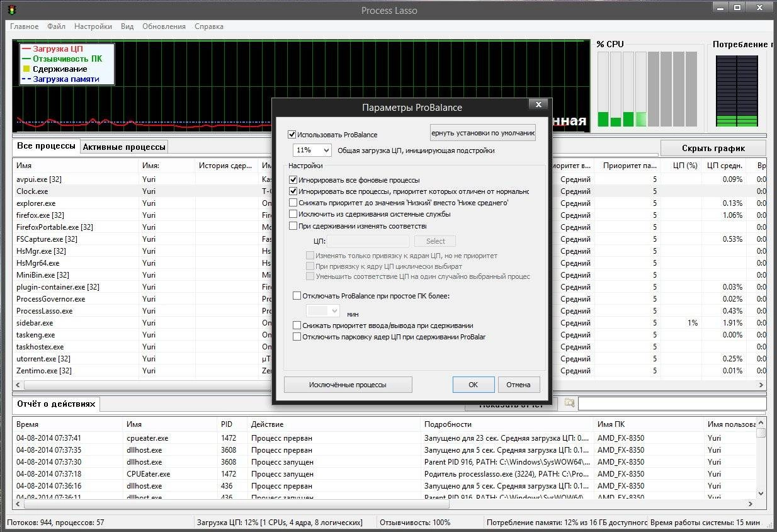The width and height of the screenshot is (777, 532).
Task: Click the Отмена button
Action: coord(519,385)
